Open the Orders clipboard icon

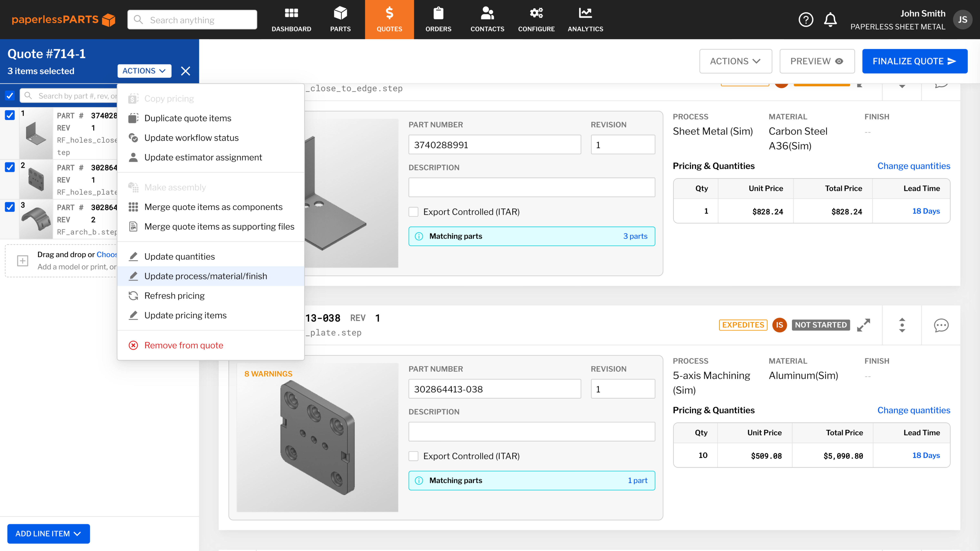438,13
